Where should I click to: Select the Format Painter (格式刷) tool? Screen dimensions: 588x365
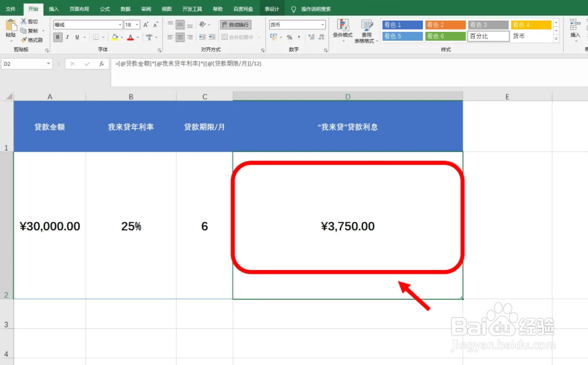click(31, 40)
